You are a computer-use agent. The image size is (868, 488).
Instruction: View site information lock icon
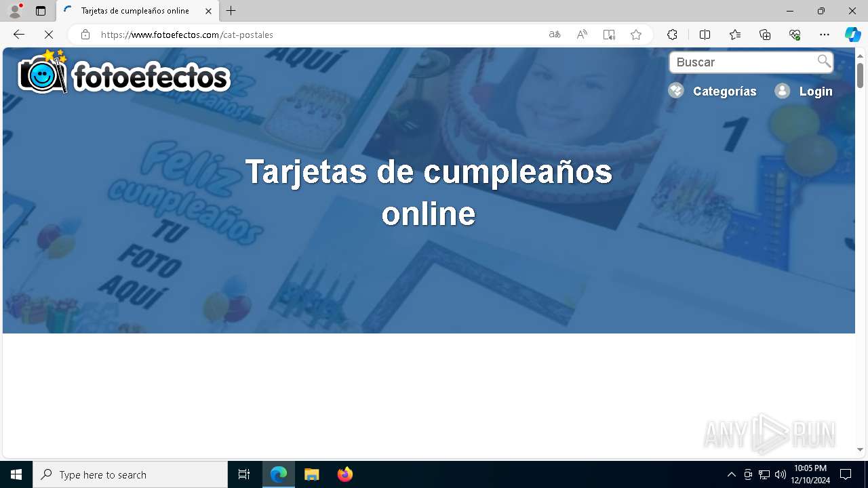coord(85,35)
